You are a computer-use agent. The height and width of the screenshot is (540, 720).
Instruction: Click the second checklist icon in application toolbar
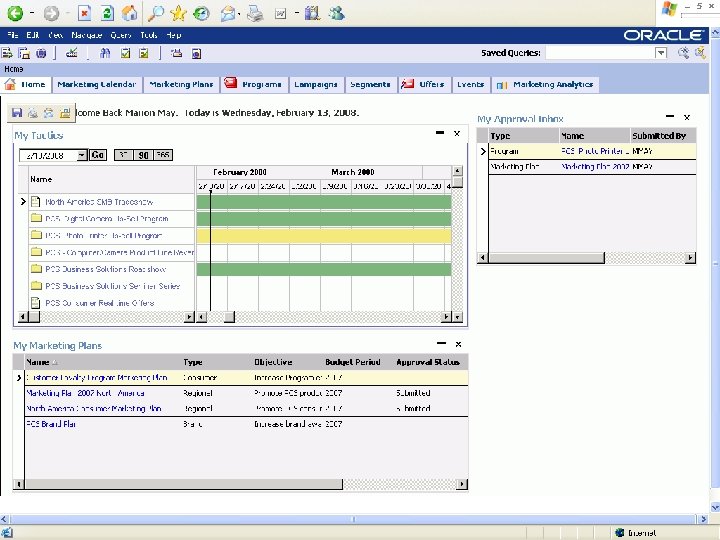click(144, 53)
